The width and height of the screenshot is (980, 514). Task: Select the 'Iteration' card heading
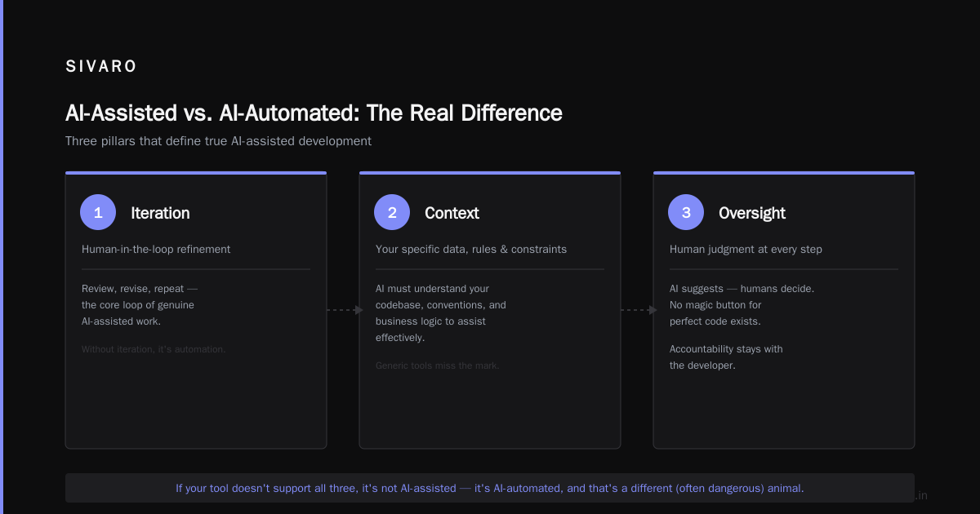[x=160, y=213]
